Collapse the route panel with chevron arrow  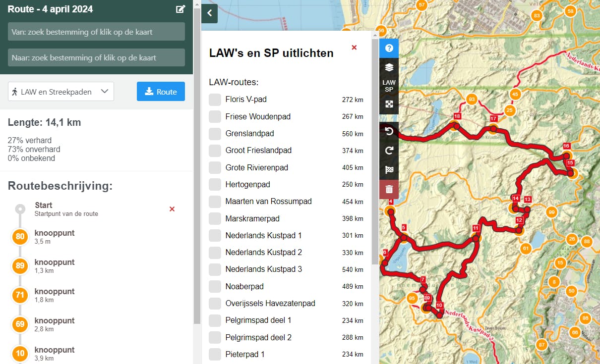209,14
